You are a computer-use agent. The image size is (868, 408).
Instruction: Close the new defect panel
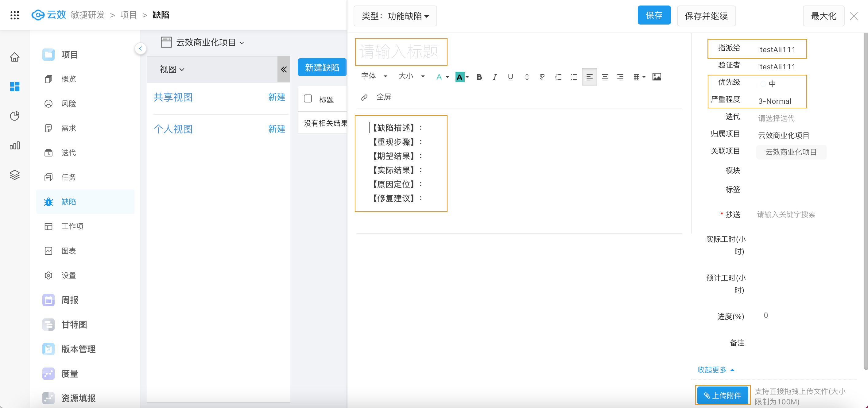[854, 16]
